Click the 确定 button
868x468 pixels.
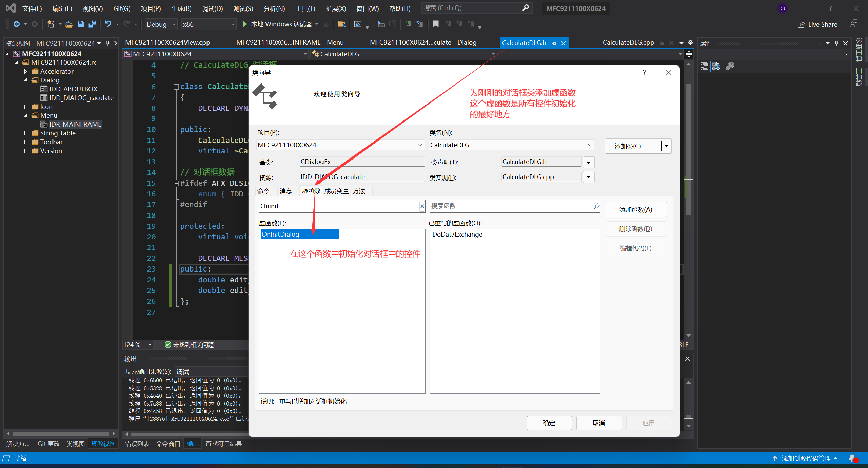[549, 423]
